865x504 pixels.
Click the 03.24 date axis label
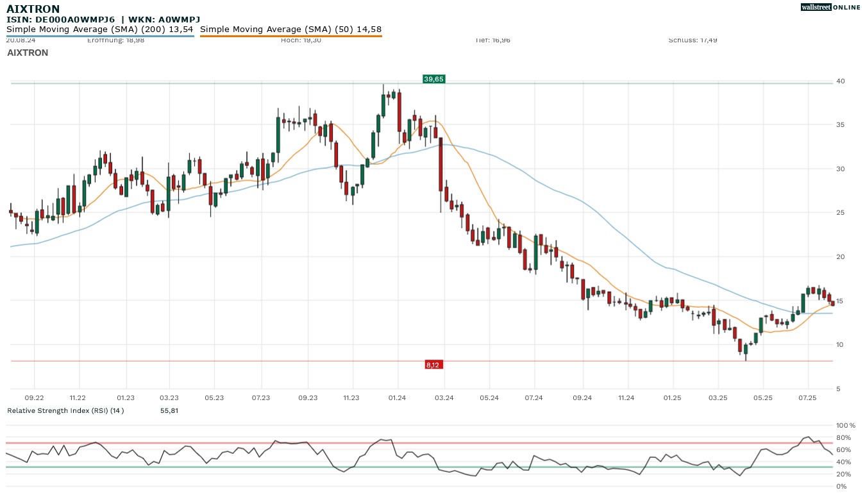[444, 398]
